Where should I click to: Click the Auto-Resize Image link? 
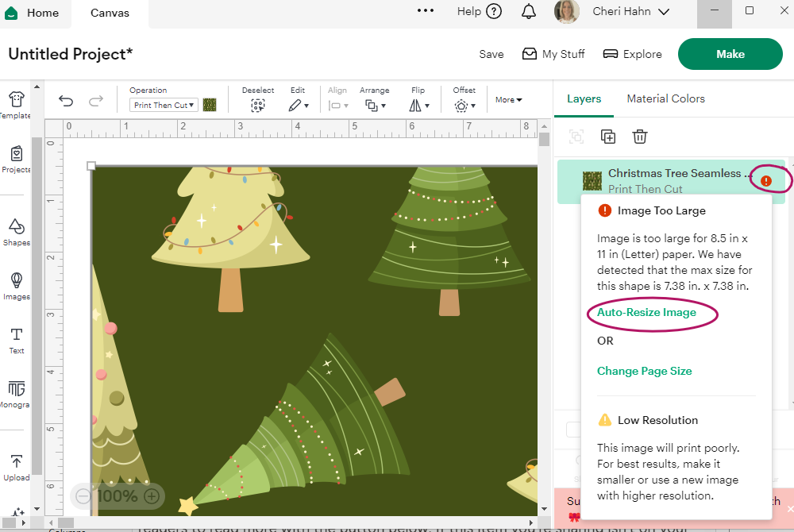pos(646,312)
